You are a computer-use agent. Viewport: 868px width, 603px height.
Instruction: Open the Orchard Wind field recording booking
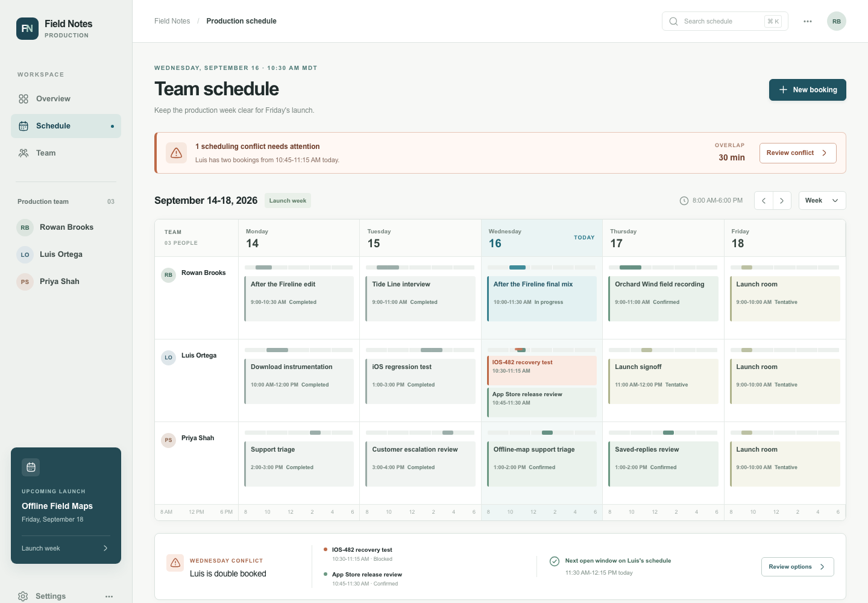663,298
